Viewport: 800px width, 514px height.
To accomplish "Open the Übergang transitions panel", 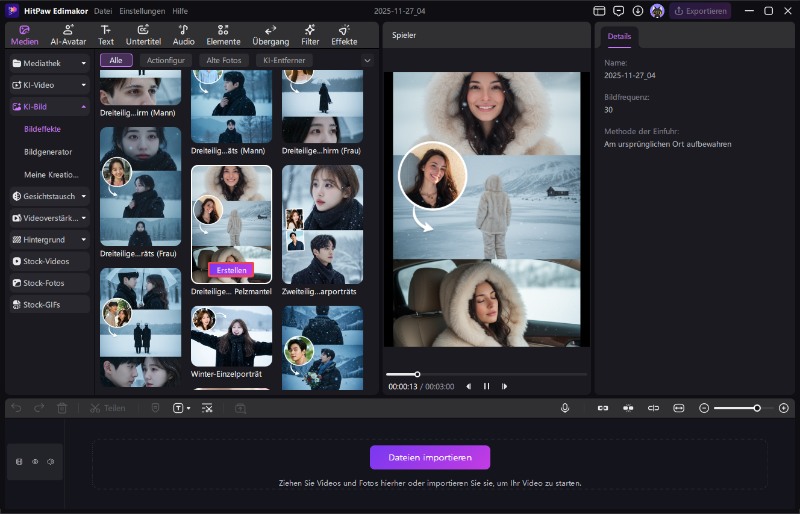I will click(x=271, y=35).
